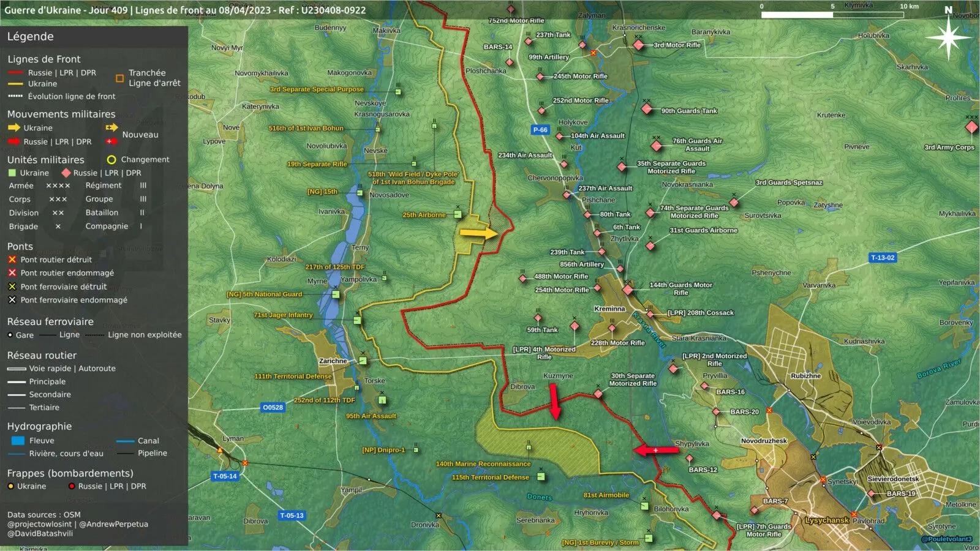Click the 3rd Army Corps diamond marker
980x551 pixels.
pos(971,127)
